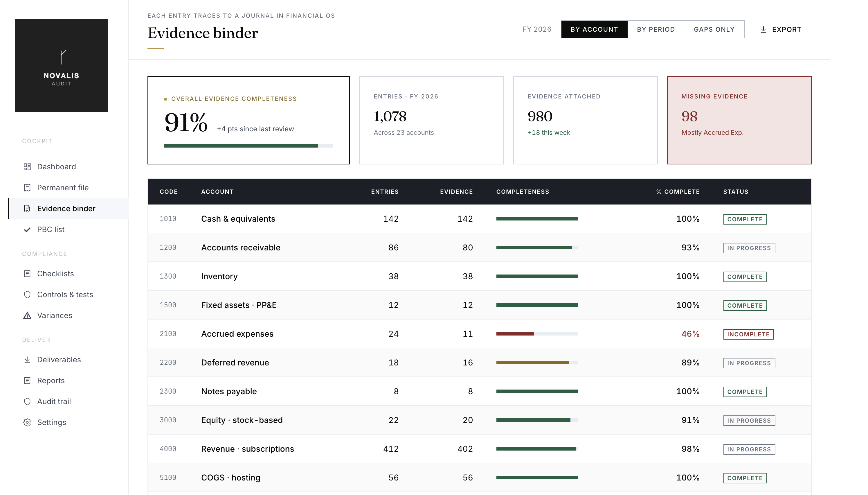Click the Deliverables download icon
Viewport: 868px width, 495px height.
[27, 360]
